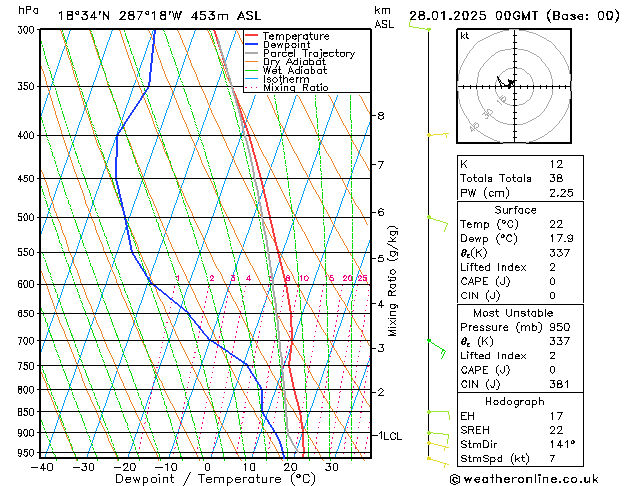Image resolution: width=629 pixels, height=486 pixels.
Task: Click the SREH value 22
Action: point(556,430)
